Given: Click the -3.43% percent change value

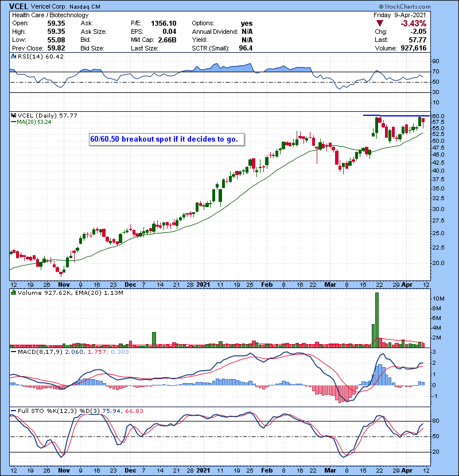Looking at the screenshot, I should point(413,24).
